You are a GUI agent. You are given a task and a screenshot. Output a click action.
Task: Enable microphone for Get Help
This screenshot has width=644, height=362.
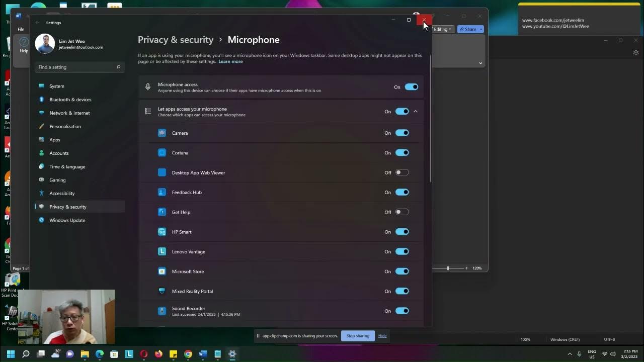402,212
